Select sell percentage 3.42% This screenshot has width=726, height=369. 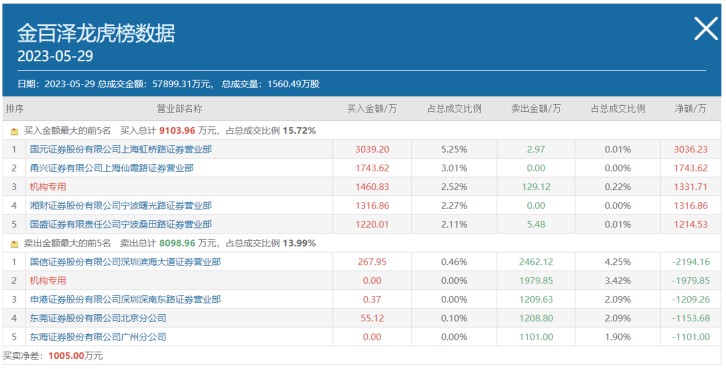click(618, 281)
